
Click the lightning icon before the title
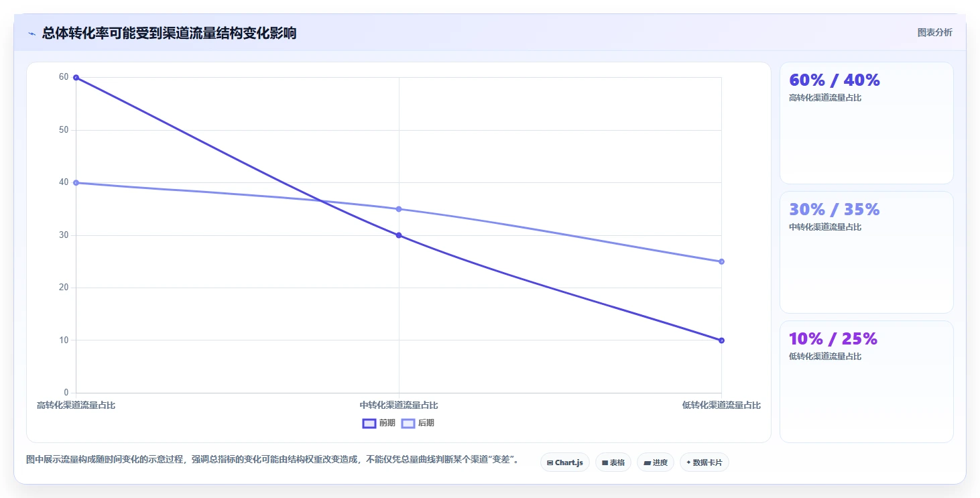click(32, 34)
